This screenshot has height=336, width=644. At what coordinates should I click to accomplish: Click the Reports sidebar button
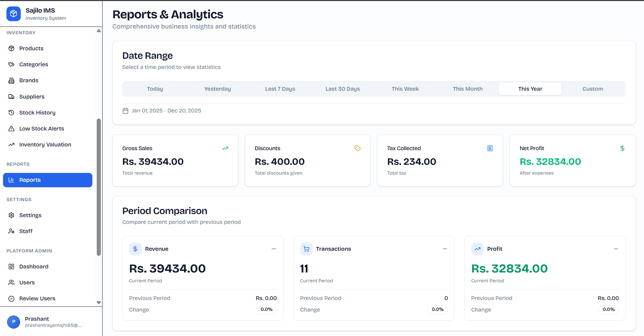[x=48, y=180]
